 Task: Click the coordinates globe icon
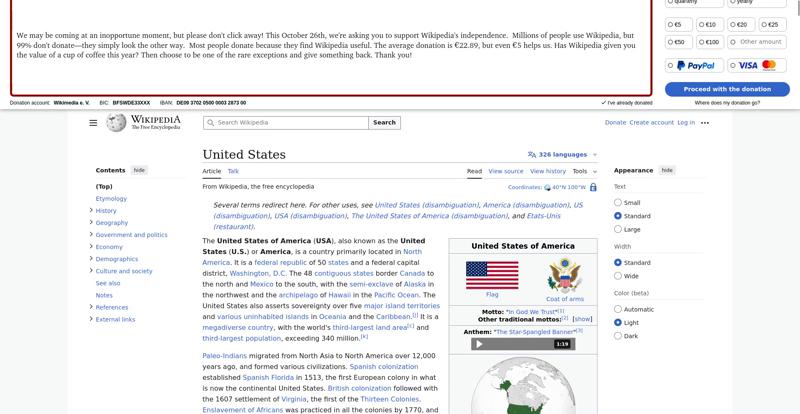(x=546, y=187)
